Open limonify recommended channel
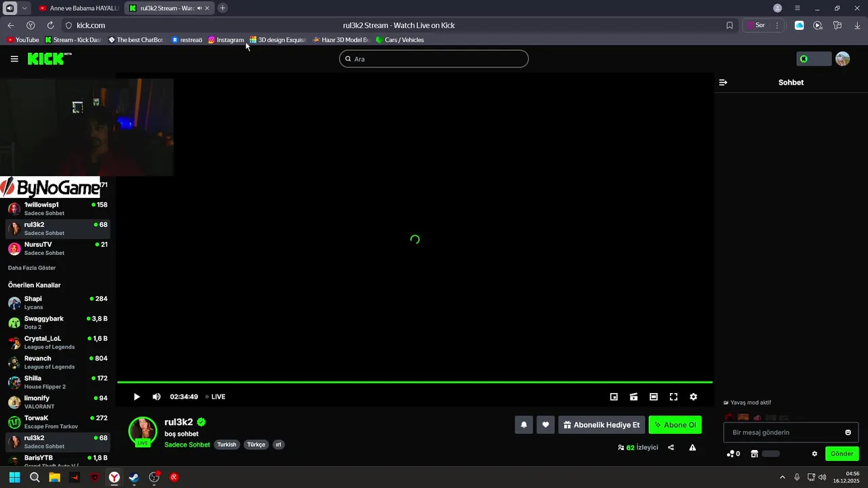This screenshot has height=488, width=868. point(58,402)
